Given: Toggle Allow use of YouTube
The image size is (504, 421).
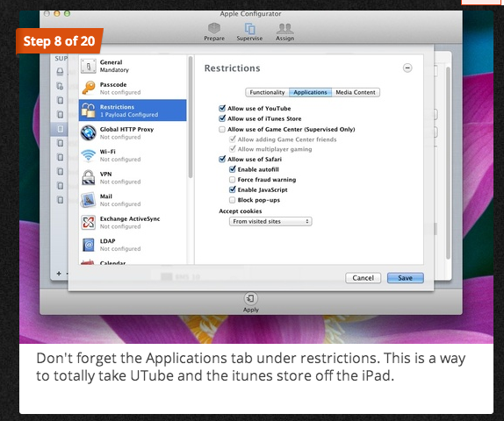Looking at the screenshot, I should click(222, 108).
